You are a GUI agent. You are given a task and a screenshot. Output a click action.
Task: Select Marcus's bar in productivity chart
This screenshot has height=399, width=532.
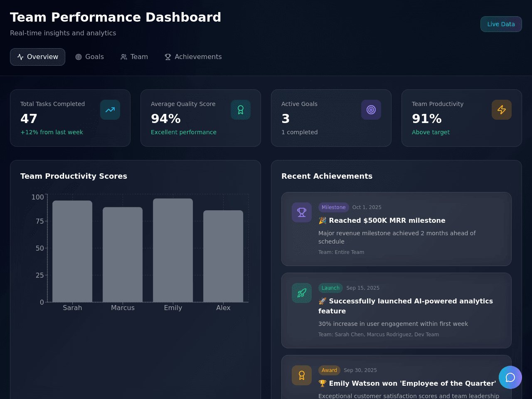click(x=123, y=255)
